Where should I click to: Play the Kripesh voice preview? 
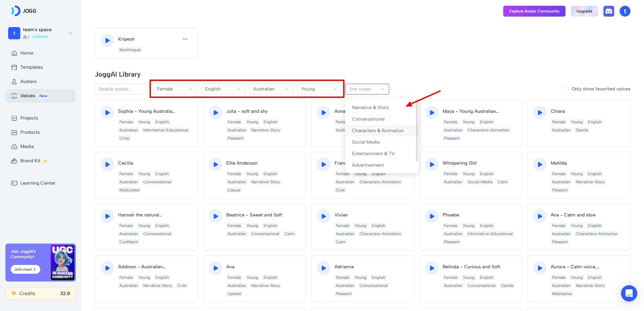[107, 41]
